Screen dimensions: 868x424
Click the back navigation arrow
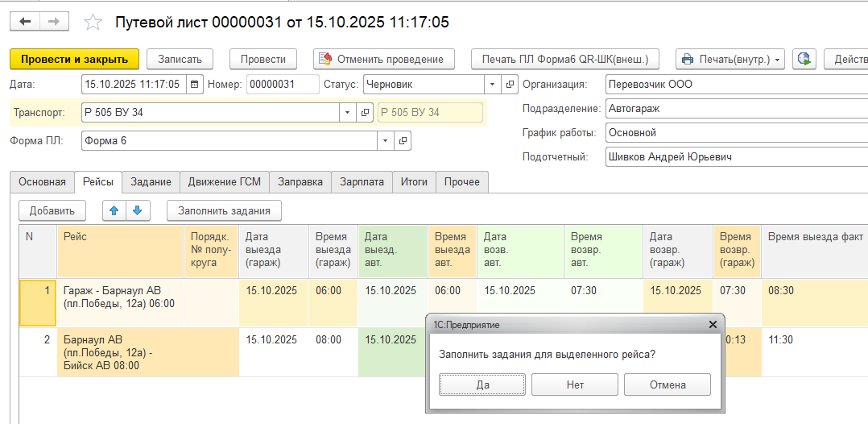(25, 22)
